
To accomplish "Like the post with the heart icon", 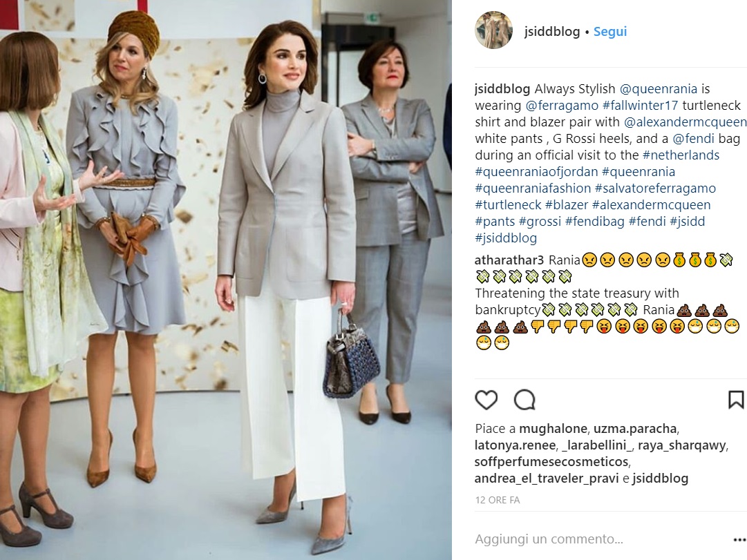I will pyautogui.click(x=486, y=400).
